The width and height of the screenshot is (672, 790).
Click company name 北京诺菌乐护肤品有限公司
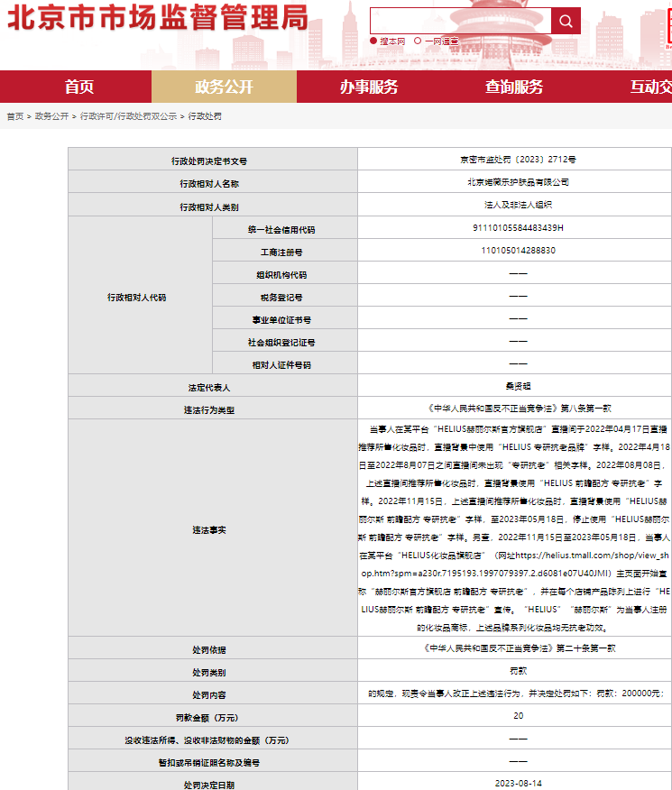tap(518, 182)
